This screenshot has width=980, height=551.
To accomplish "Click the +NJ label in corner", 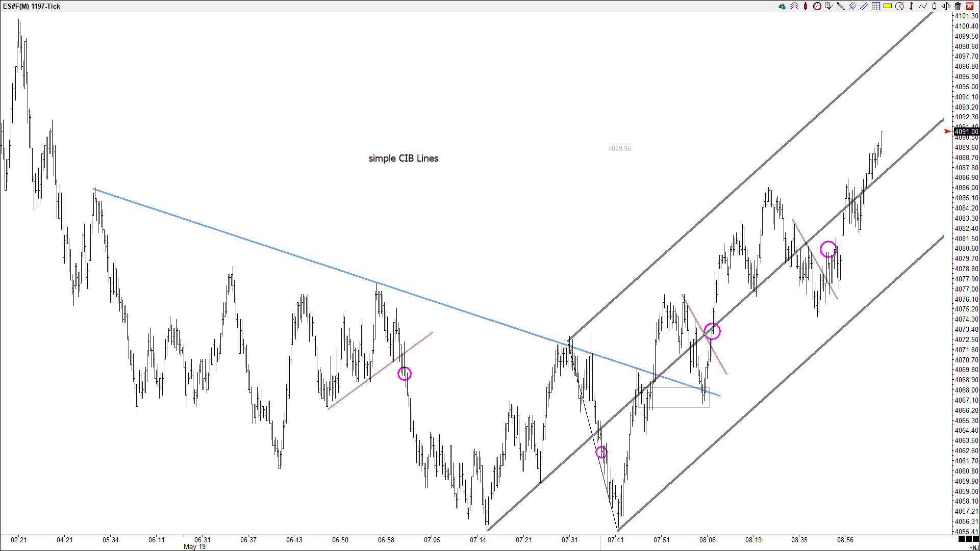I will tap(974, 548).
